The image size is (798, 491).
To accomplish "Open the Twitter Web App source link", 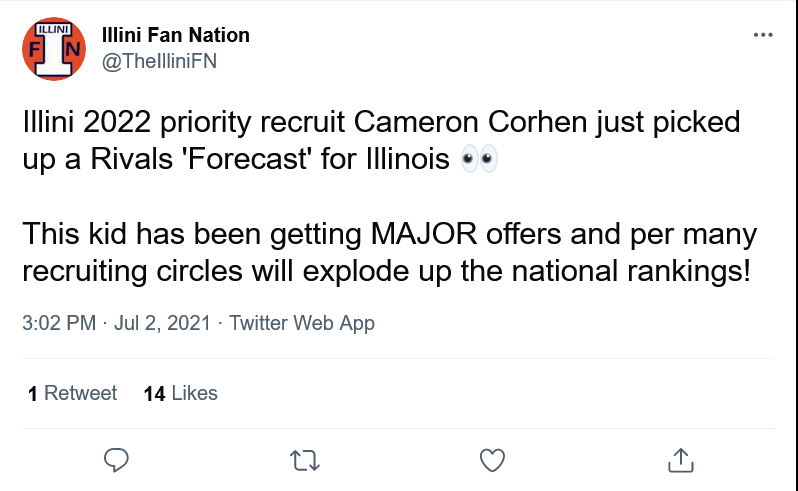I will pyautogui.click(x=302, y=324).
